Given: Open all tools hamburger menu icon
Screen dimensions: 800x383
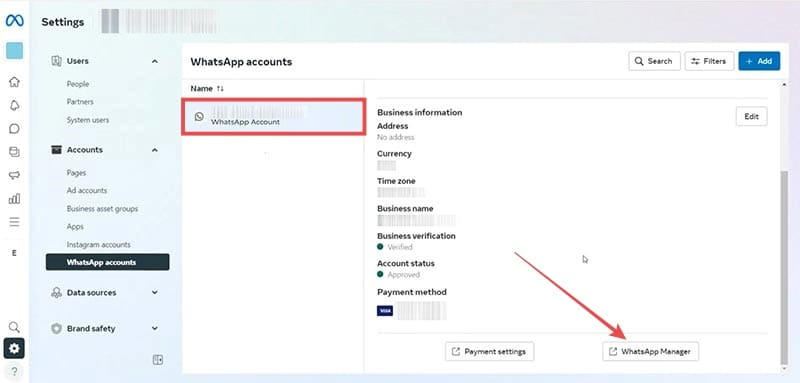Looking at the screenshot, I should [14, 222].
